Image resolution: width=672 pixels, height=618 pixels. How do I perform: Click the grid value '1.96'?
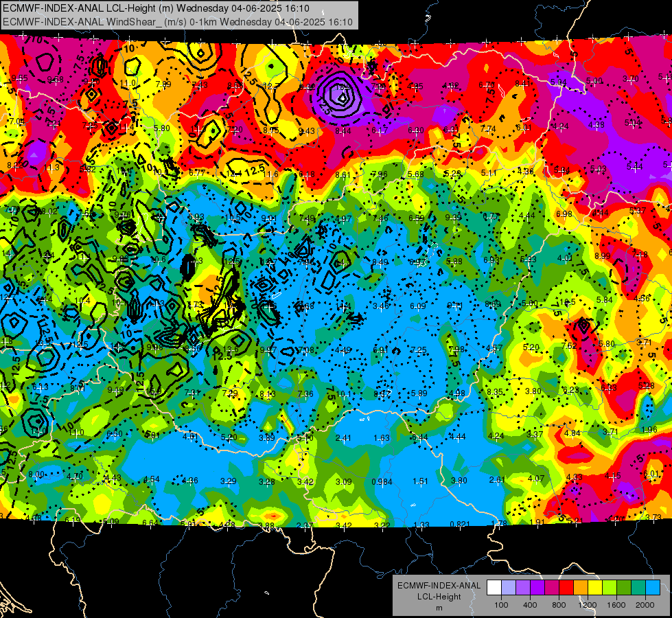point(649,430)
